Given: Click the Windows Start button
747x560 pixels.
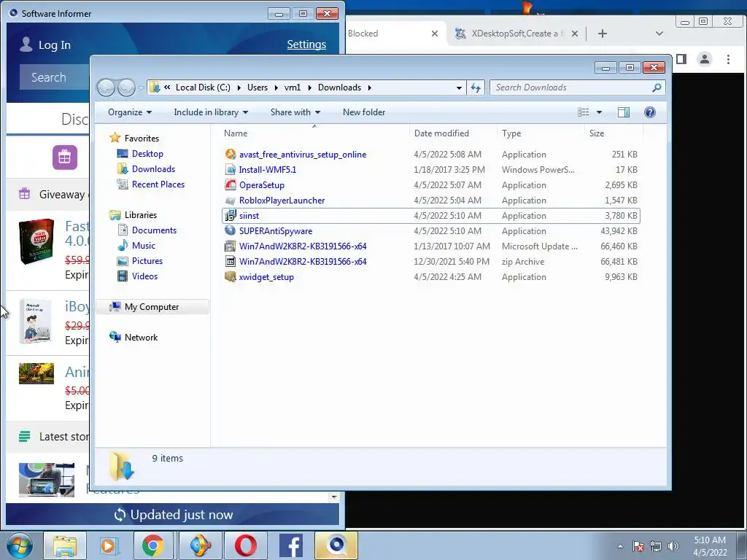Looking at the screenshot, I should click(19, 545).
